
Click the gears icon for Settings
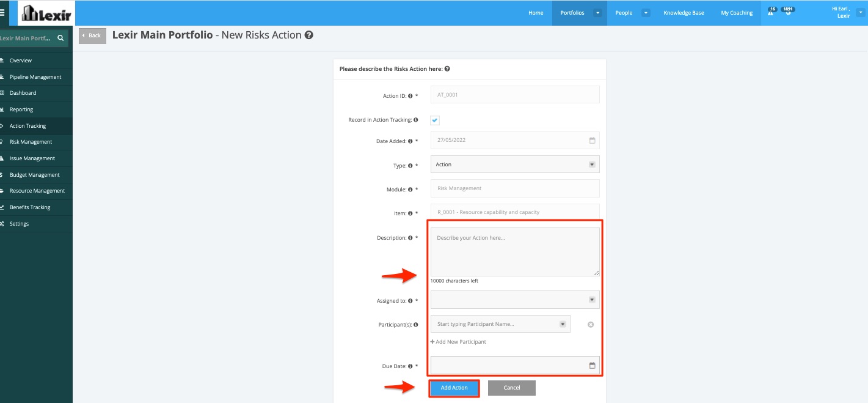click(x=2, y=223)
